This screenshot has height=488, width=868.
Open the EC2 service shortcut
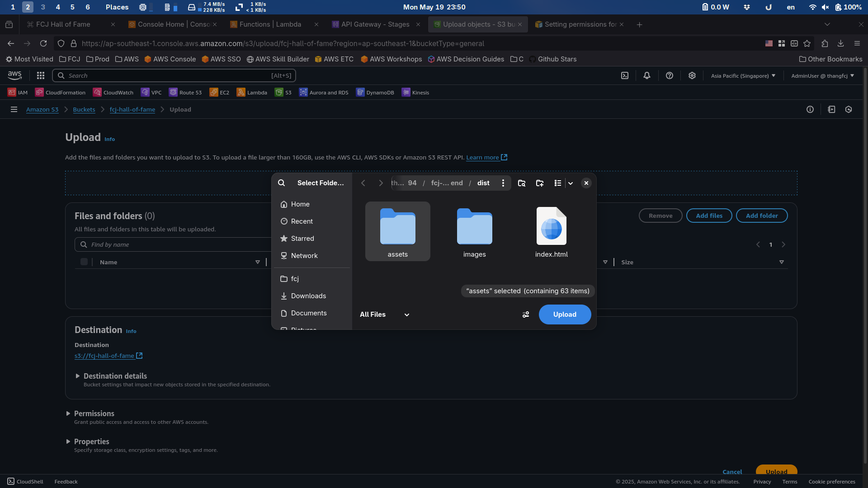point(219,93)
